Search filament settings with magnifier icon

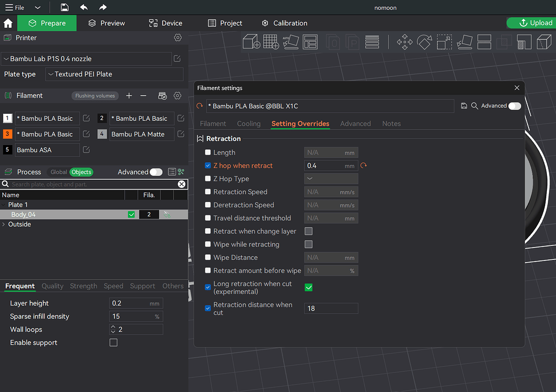pyautogui.click(x=474, y=106)
